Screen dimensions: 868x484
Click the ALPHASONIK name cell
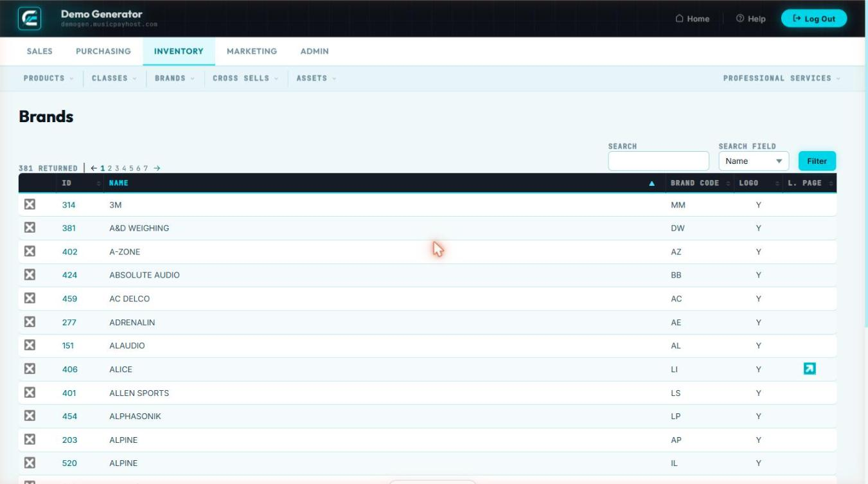135,417
